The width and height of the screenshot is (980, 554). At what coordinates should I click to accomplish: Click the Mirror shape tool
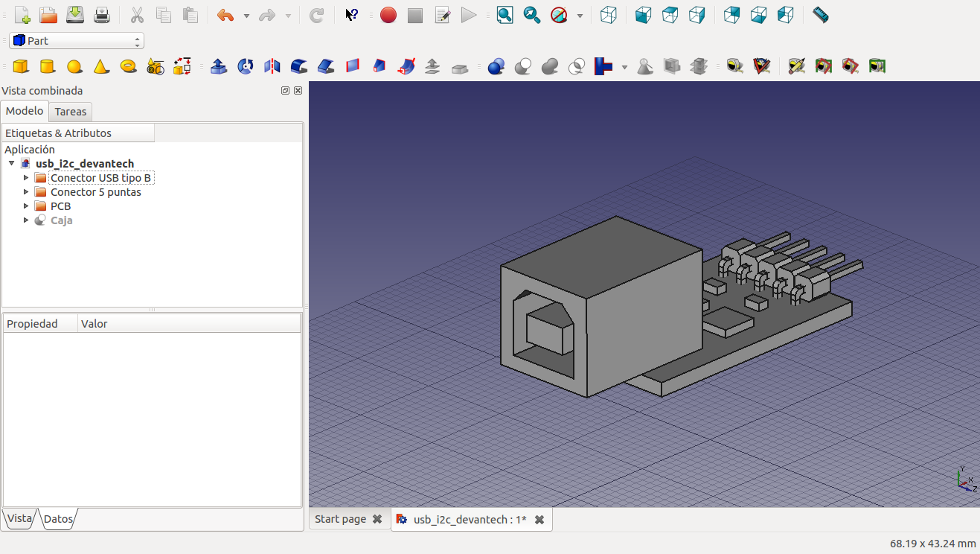272,67
